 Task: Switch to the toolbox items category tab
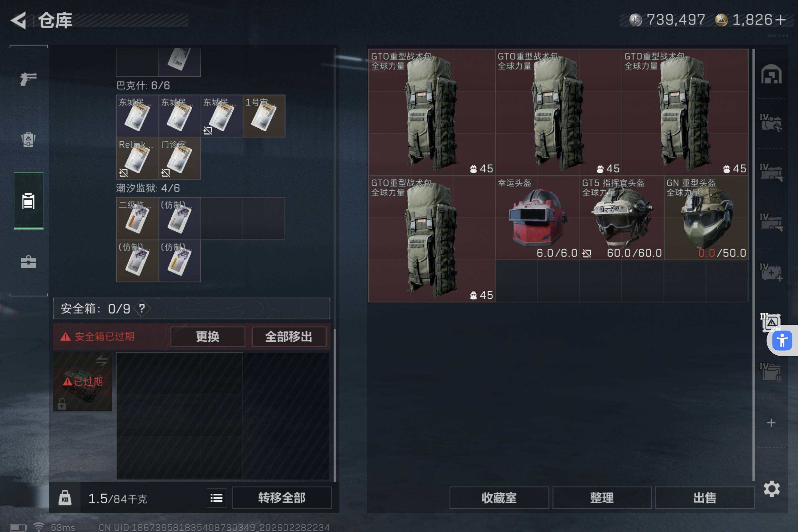click(x=29, y=262)
